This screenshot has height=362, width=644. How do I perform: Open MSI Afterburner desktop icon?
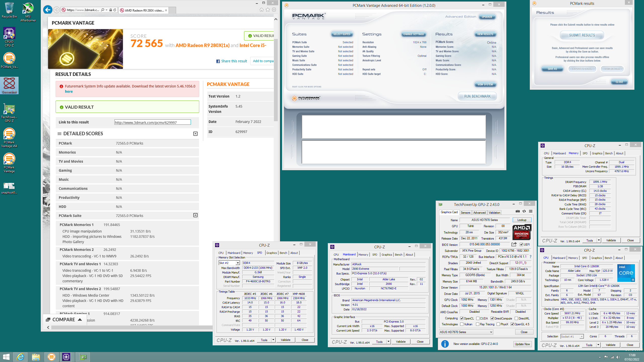(x=28, y=12)
